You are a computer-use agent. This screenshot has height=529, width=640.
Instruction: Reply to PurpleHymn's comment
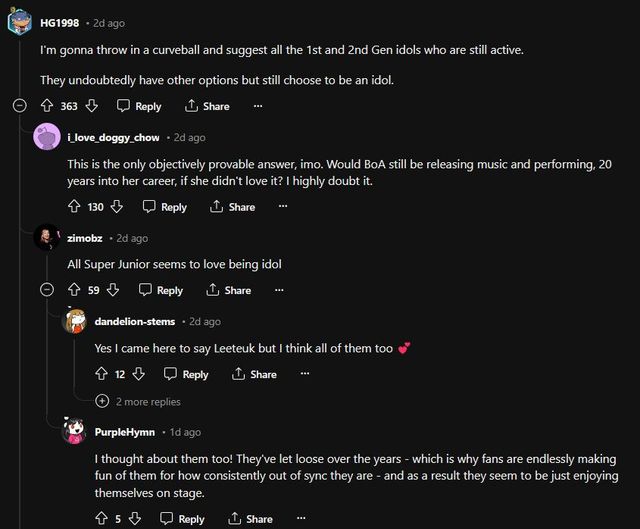[182, 519]
